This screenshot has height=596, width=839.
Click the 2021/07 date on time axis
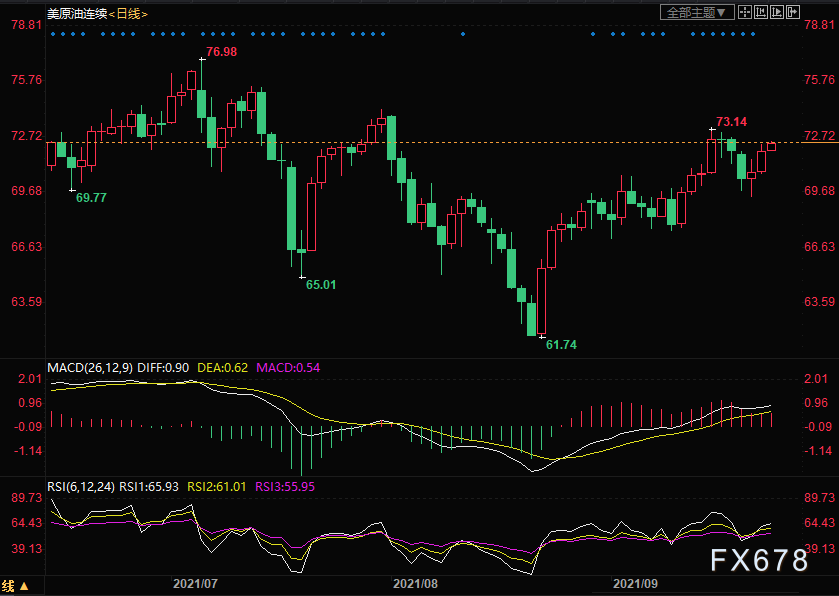tap(195, 582)
